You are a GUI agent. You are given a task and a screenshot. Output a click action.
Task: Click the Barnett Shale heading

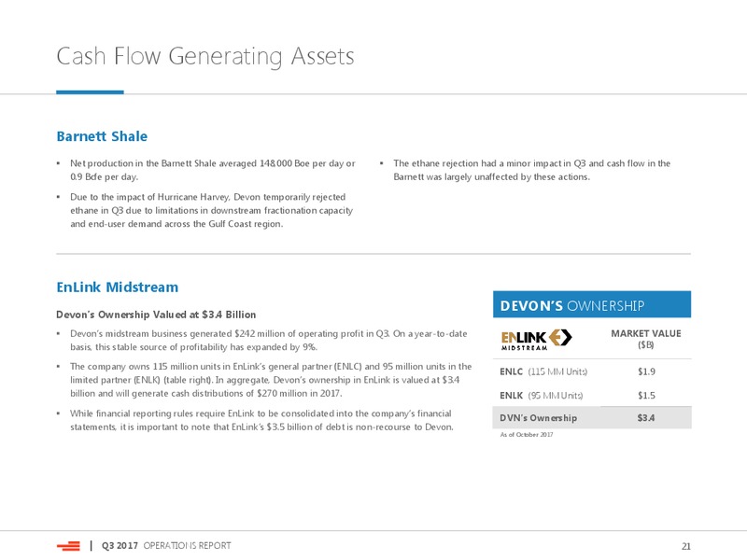102,136
